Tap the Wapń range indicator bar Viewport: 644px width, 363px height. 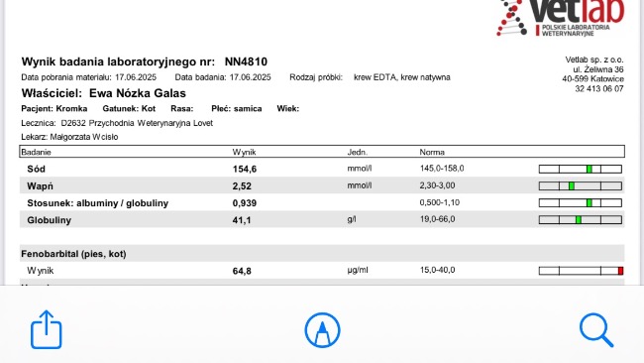click(581, 186)
